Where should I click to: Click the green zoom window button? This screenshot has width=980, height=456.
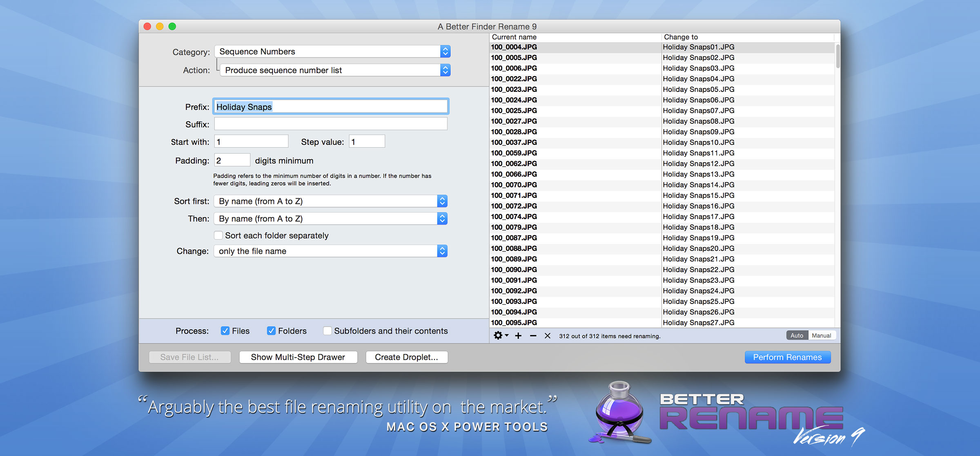(172, 26)
